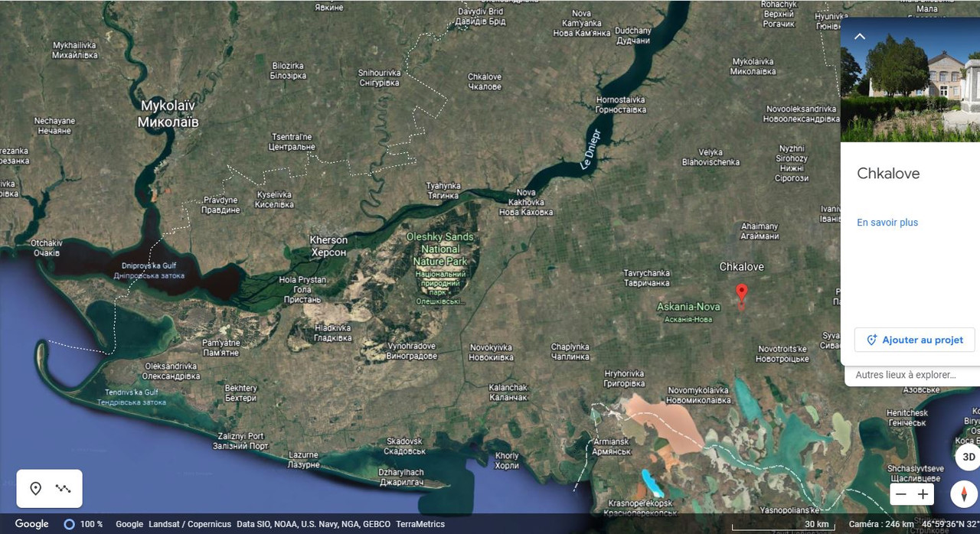Click the Chkalove heading in info card
The image size is (980, 534).
888,174
